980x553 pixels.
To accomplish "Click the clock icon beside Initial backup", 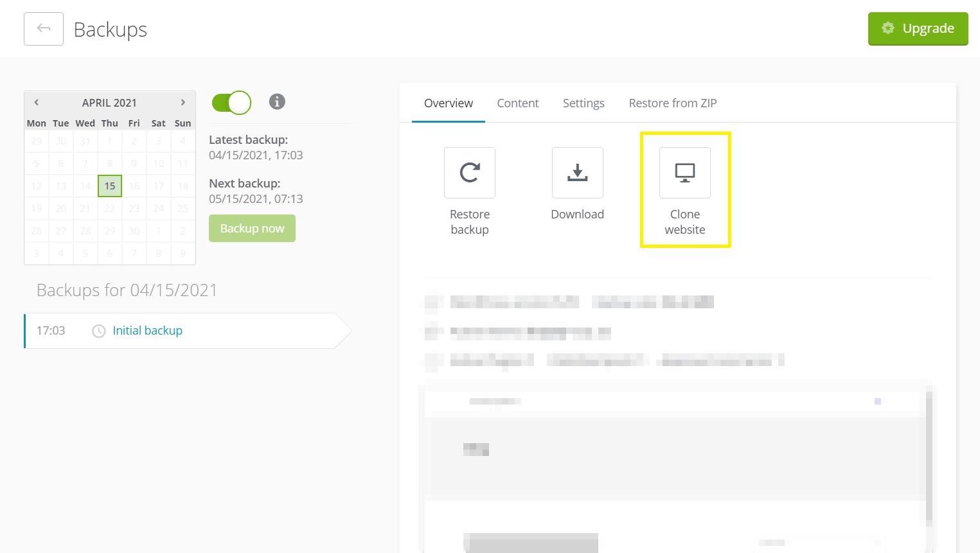I will tap(99, 331).
